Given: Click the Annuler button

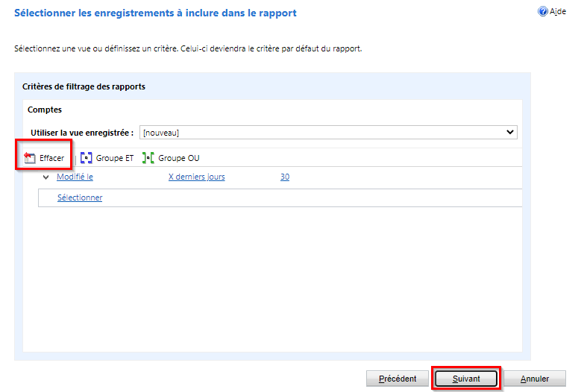Looking at the screenshot, I should [x=535, y=379].
